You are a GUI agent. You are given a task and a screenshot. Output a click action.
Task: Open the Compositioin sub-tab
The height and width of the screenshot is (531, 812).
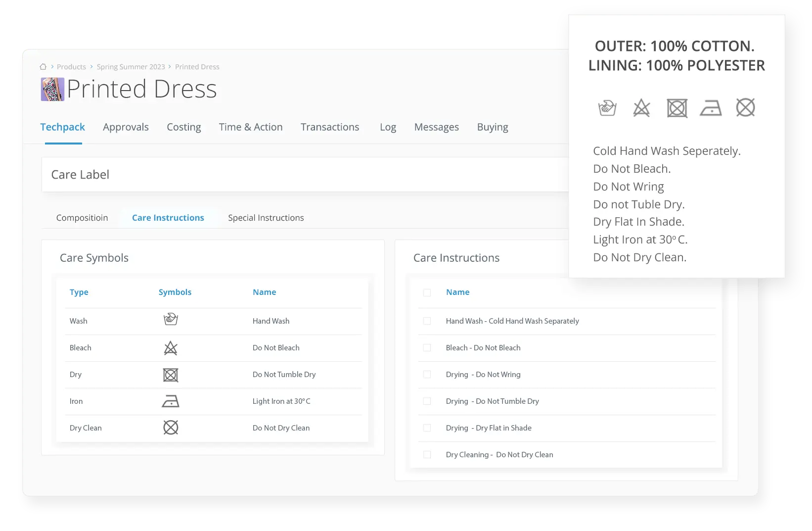[82, 218]
